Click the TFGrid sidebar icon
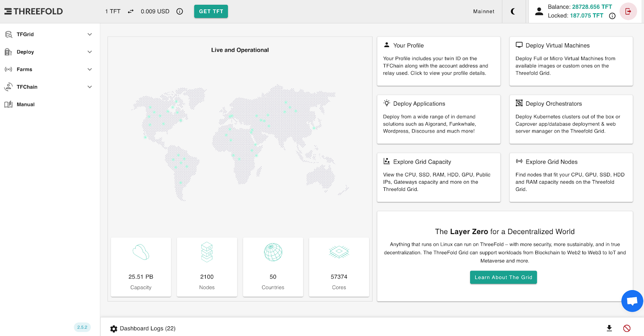 (8, 34)
